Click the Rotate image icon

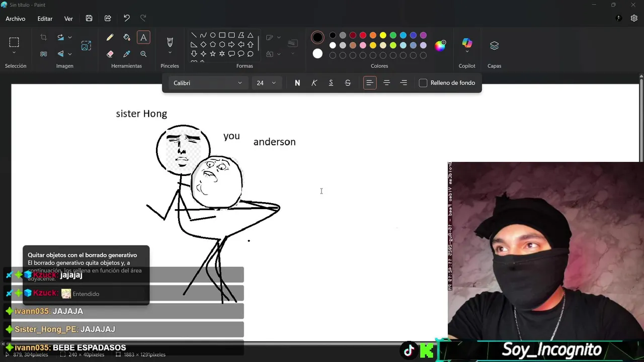[x=60, y=37]
